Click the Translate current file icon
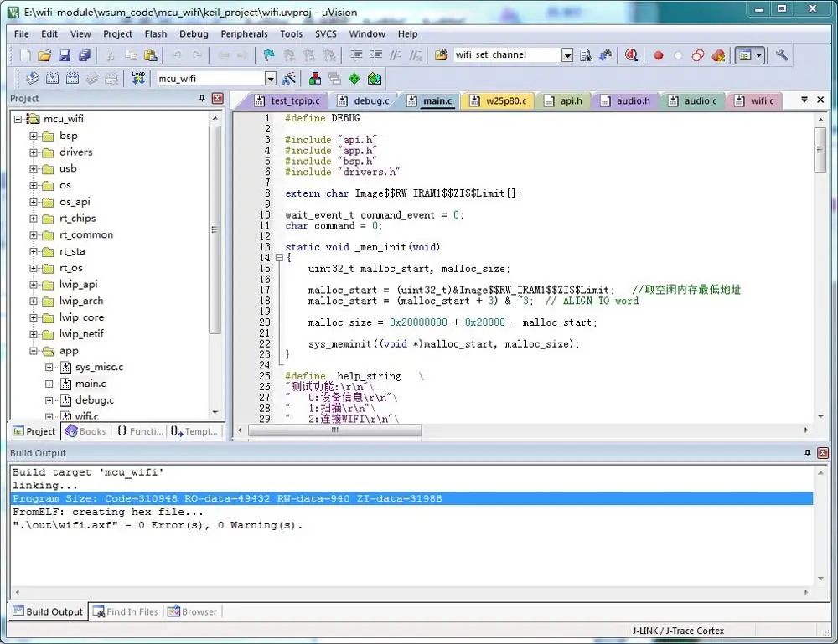The image size is (838, 644). click(33, 79)
